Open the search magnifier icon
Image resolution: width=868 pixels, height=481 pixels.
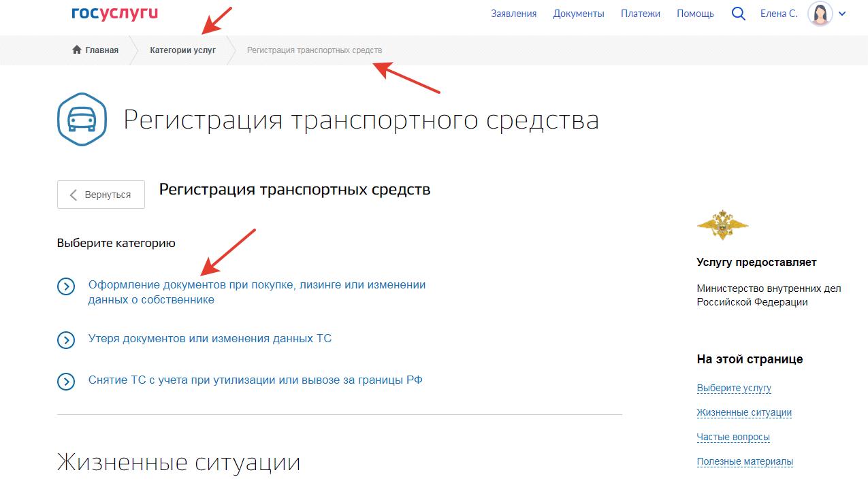(738, 14)
